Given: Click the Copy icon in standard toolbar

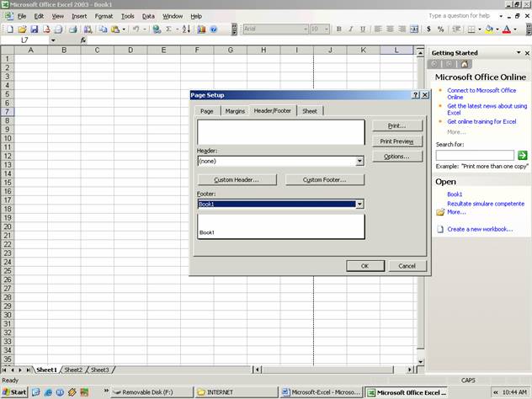Looking at the screenshot, I should pyautogui.click(x=103, y=29).
